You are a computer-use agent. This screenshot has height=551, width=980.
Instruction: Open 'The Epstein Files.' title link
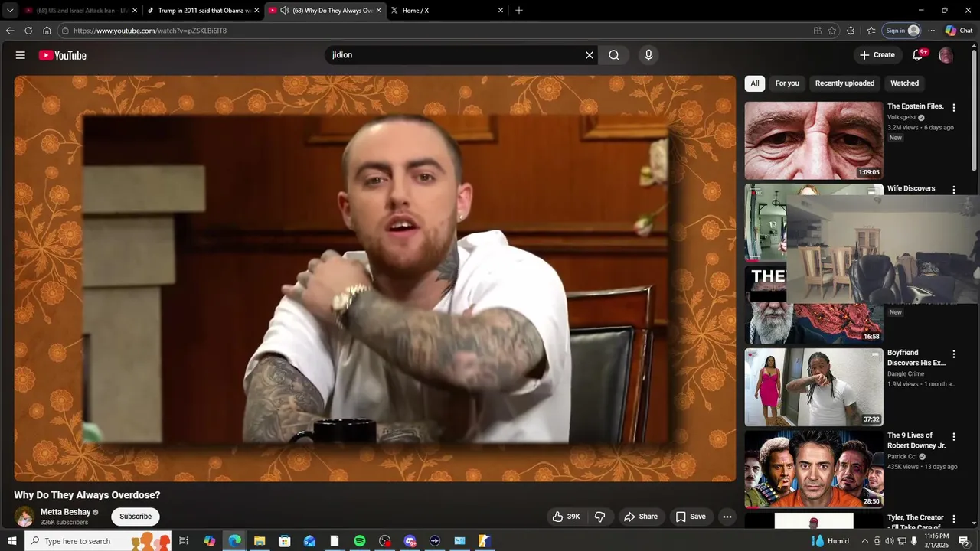pyautogui.click(x=916, y=106)
